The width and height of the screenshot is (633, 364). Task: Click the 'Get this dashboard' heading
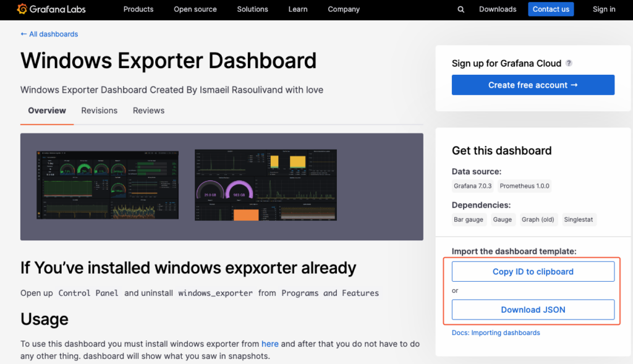[x=501, y=151]
